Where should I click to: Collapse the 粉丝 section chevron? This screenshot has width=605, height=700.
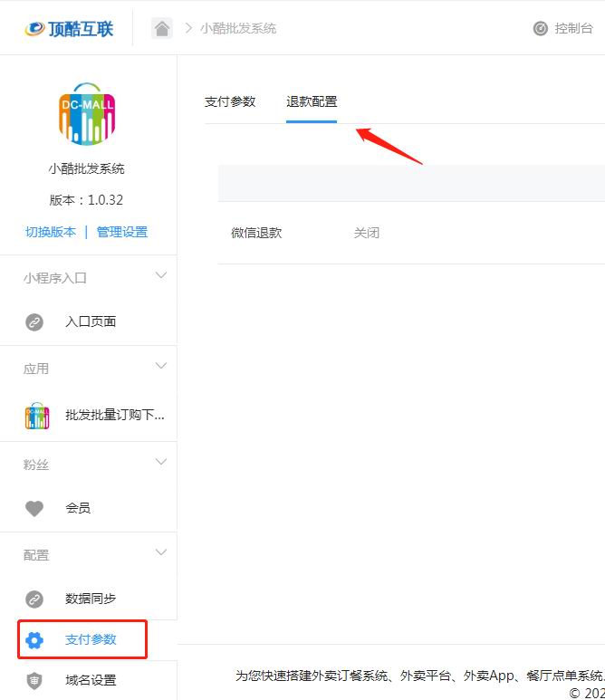tap(160, 462)
